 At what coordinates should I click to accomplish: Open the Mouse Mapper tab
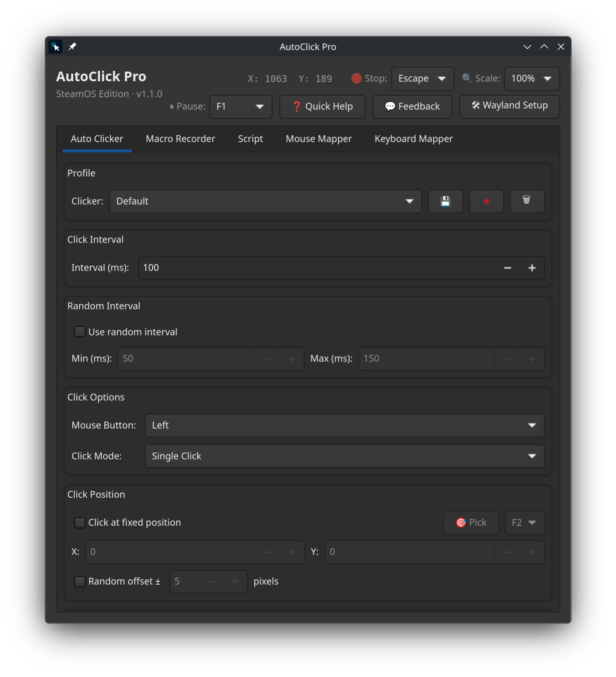tap(319, 139)
